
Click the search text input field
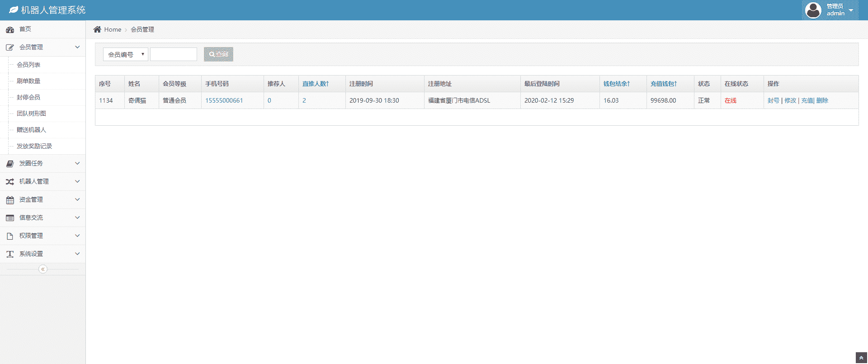click(174, 54)
